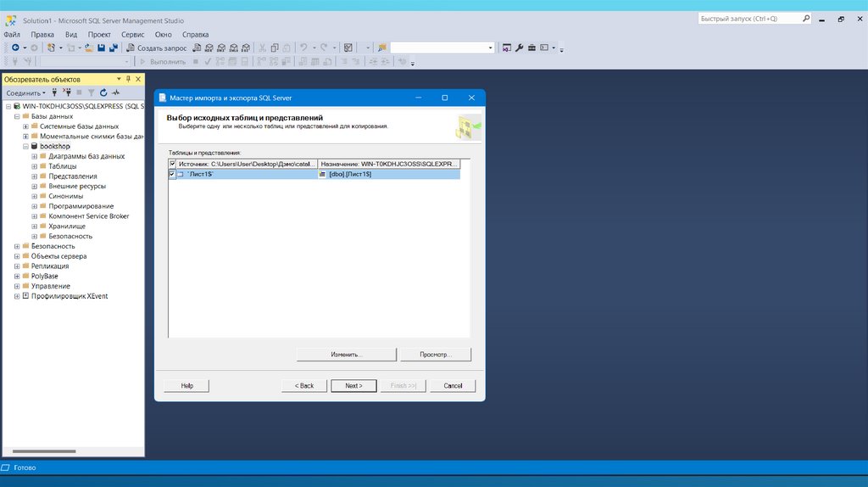Screen dimensions: 868x487
Task: Click the DMX query icon
Action: [221, 48]
